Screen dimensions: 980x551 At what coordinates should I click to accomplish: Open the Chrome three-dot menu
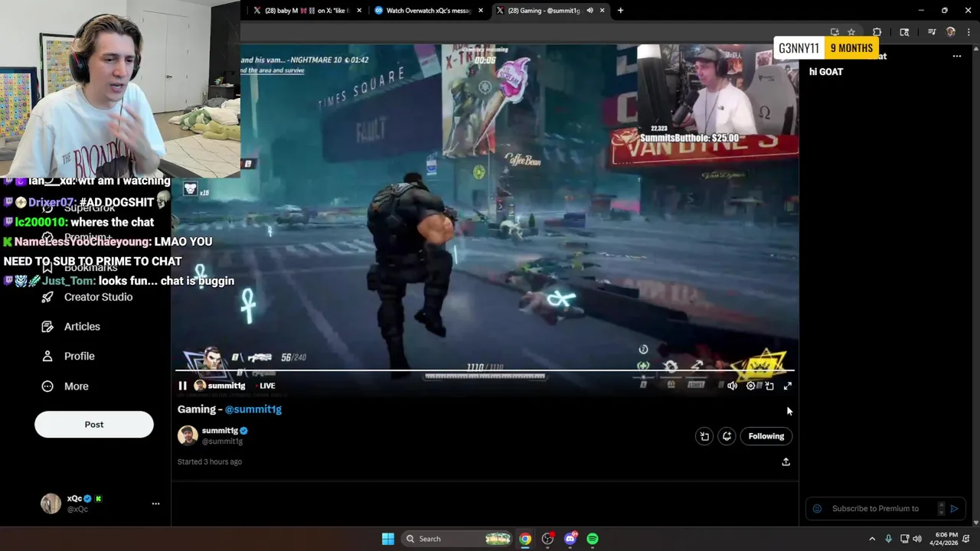pyautogui.click(x=969, y=32)
